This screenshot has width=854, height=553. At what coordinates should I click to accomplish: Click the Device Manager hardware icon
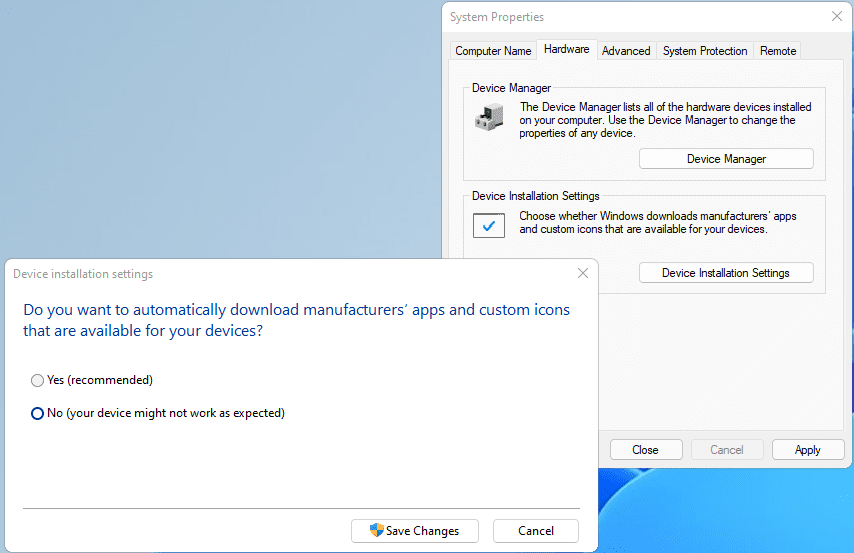pyautogui.click(x=489, y=118)
